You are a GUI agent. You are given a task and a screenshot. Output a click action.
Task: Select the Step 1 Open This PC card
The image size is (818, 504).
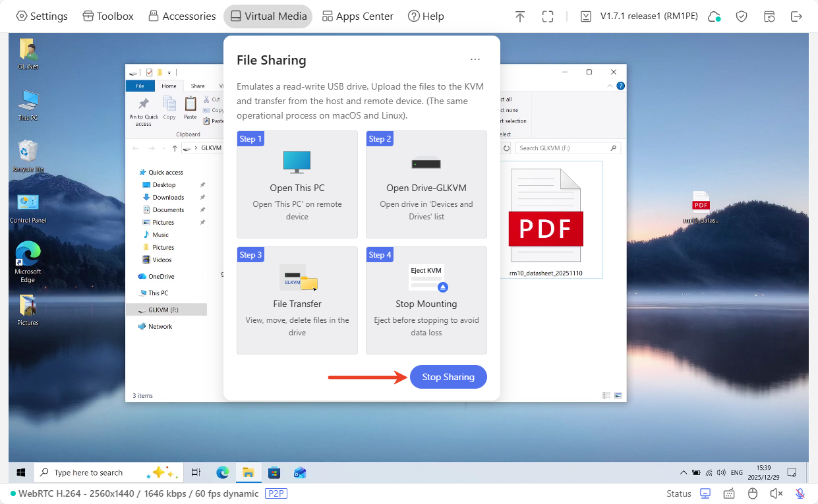[x=297, y=184]
